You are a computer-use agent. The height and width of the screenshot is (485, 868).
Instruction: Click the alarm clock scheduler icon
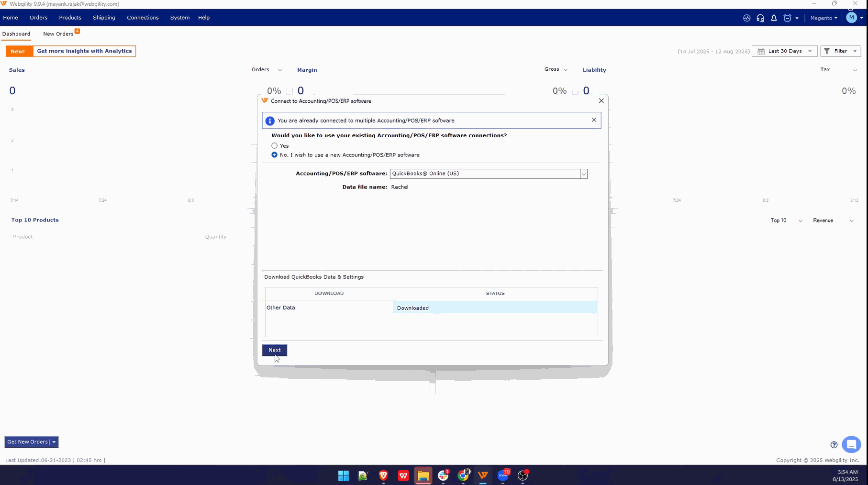(x=787, y=18)
